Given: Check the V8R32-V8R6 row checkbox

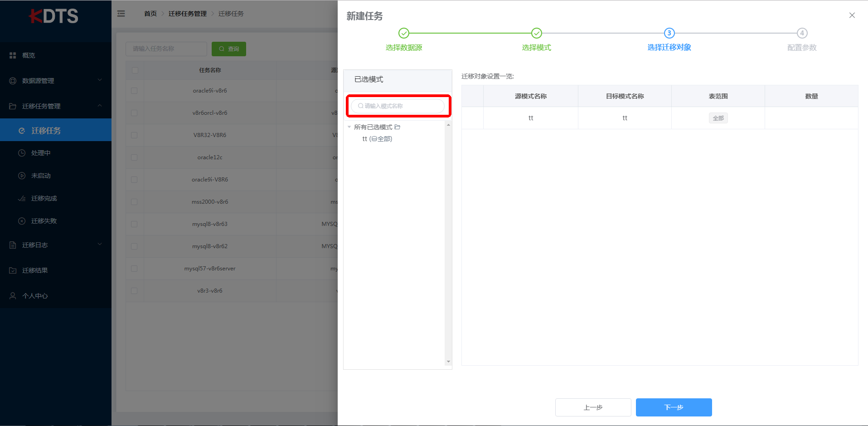Looking at the screenshot, I should coord(134,135).
